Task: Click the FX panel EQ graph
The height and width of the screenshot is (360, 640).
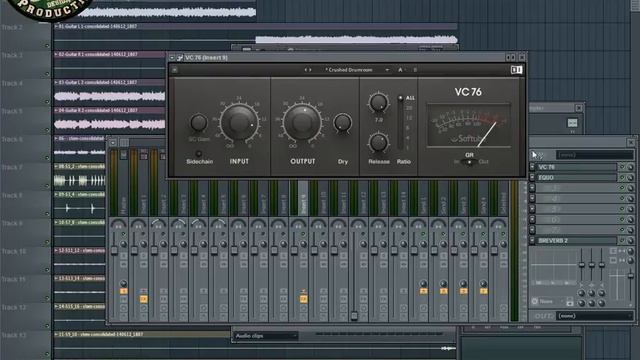Action: pos(553,265)
